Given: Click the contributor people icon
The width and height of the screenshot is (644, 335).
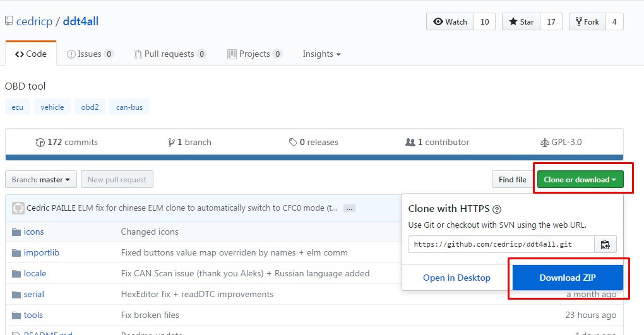Looking at the screenshot, I should [410, 143].
